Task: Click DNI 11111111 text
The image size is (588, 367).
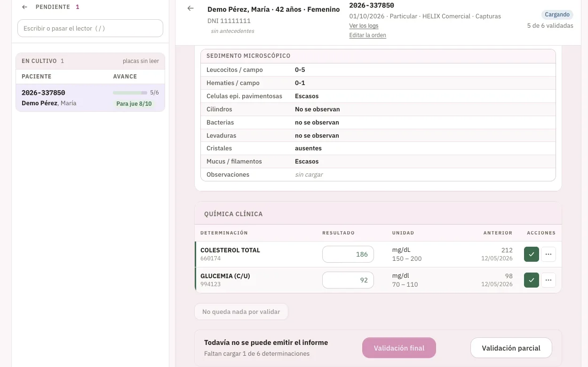Action: [x=229, y=21]
